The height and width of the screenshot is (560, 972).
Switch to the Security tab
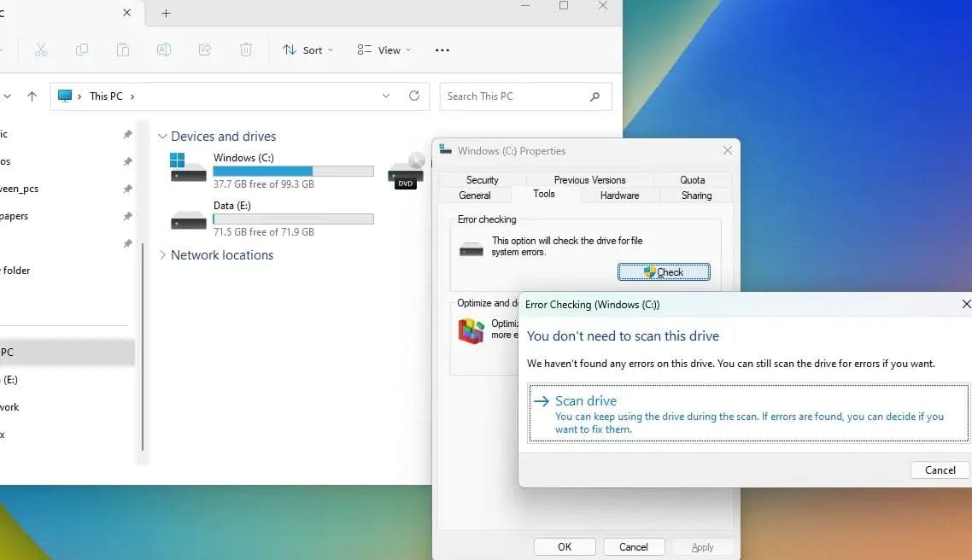coord(482,180)
